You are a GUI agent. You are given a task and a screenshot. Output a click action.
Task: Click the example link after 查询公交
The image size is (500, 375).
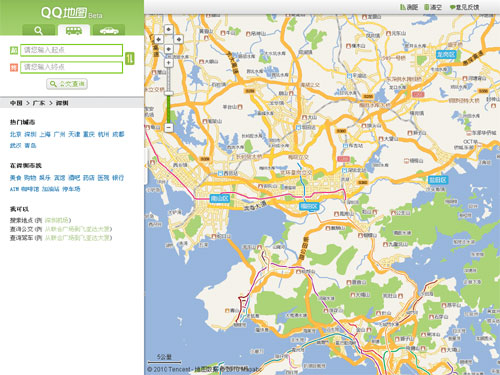77,229
